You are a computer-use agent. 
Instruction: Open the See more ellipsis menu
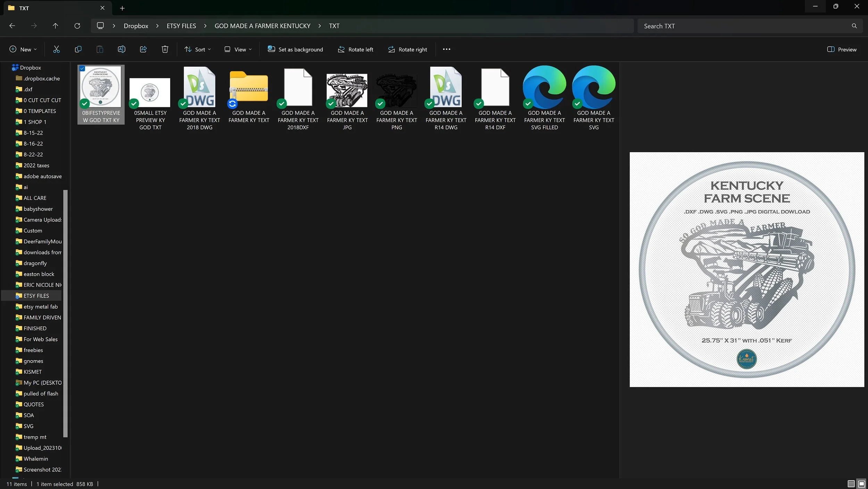point(446,49)
